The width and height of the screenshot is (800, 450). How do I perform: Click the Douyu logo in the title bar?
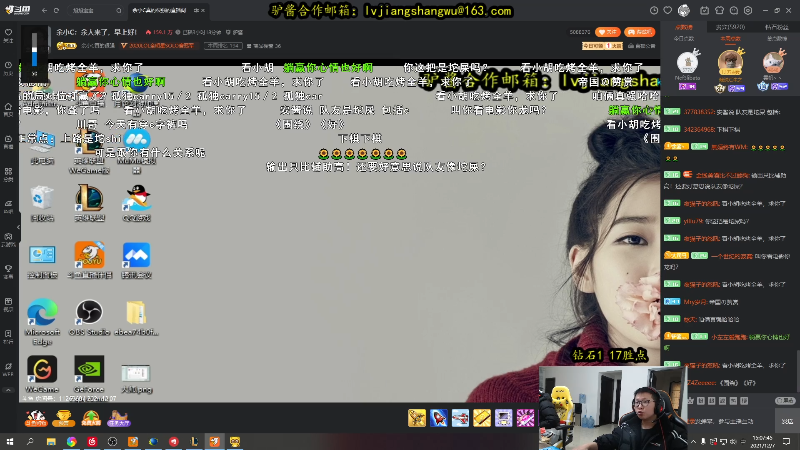[x=18, y=10]
